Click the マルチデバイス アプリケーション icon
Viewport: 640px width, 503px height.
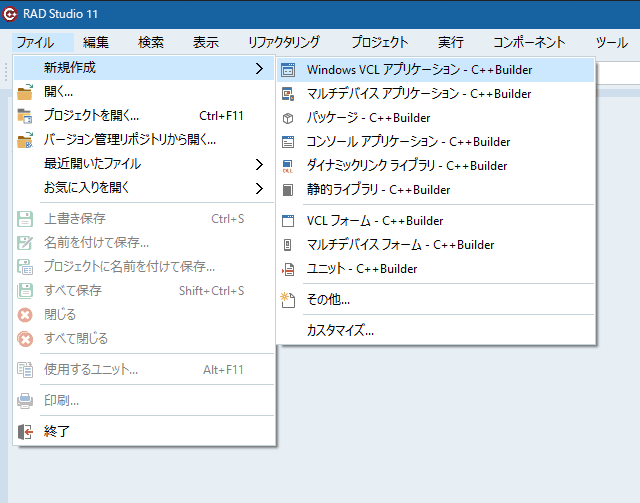click(288, 94)
